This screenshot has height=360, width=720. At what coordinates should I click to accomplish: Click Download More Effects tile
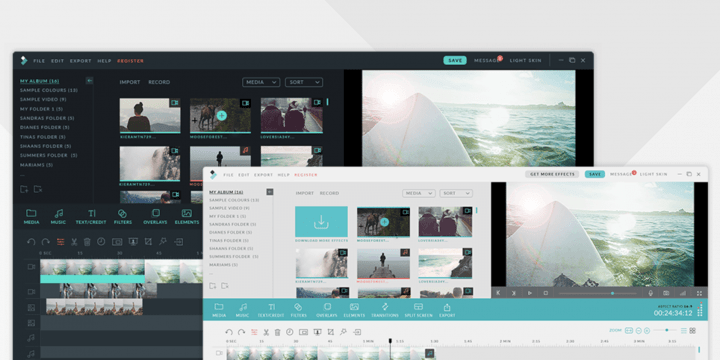coord(321,222)
